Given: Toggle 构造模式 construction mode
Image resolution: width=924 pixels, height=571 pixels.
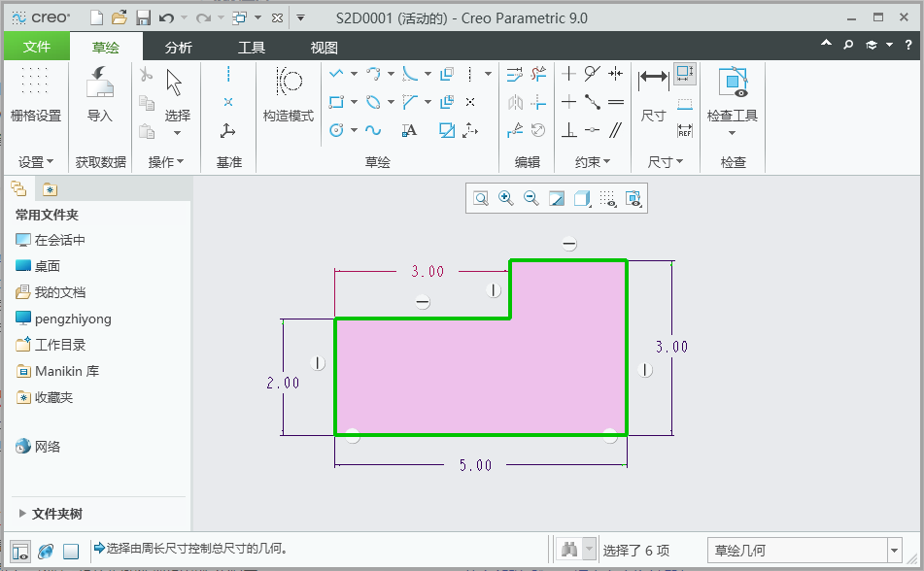Looking at the screenshot, I should click(x=289, y=94).
